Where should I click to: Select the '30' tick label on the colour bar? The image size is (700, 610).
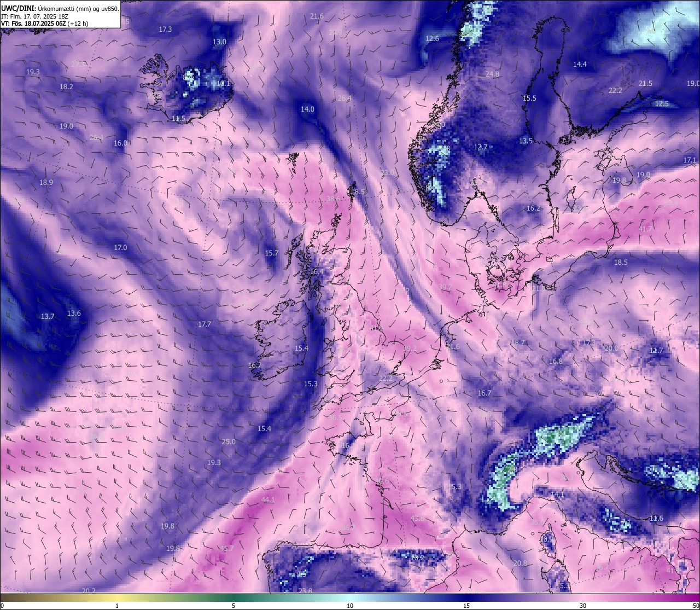(x=583, y=606)
